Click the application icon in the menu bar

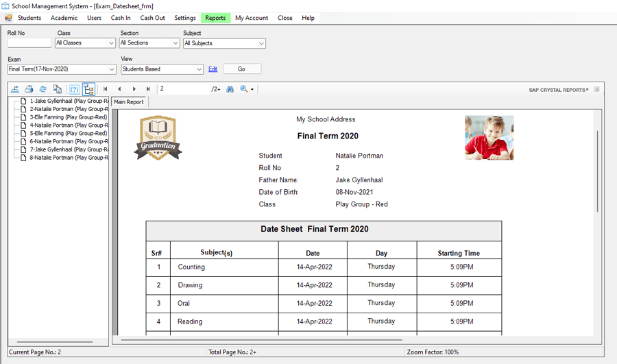click(8, 18)
